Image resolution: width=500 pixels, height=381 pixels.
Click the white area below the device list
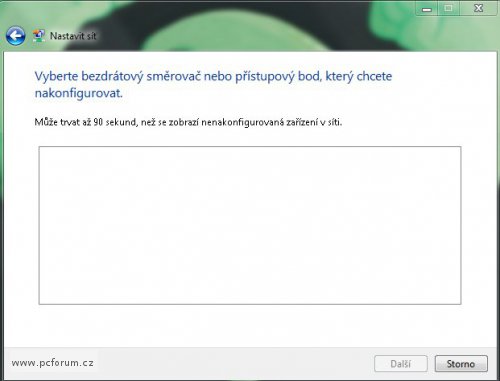coord(250,326)
